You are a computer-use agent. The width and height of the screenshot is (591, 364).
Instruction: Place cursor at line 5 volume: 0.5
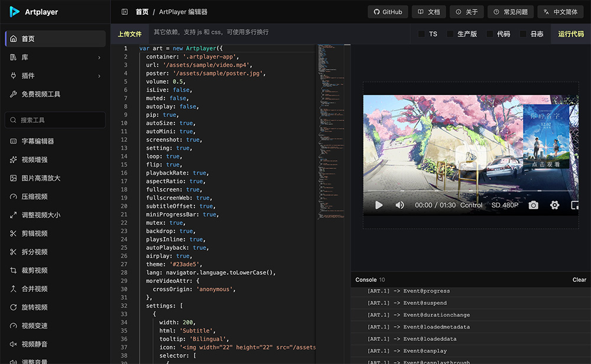tap(166, 82)
